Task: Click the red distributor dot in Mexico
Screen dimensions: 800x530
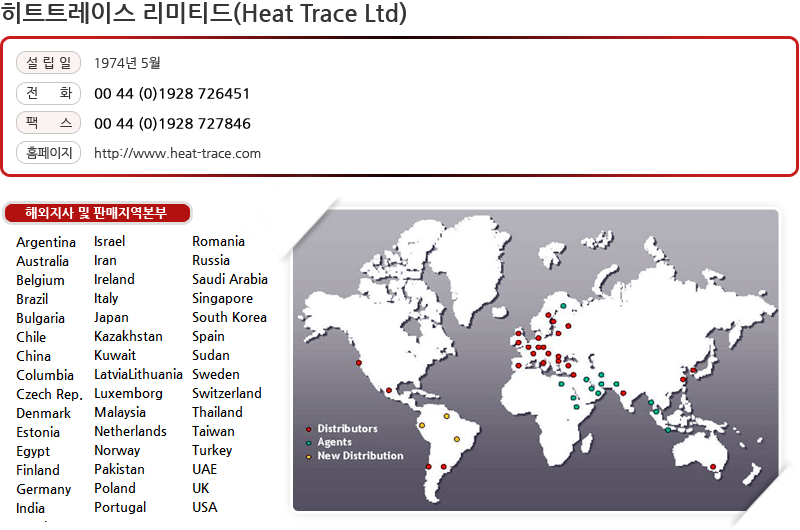Action: click(x=389, y=390)
